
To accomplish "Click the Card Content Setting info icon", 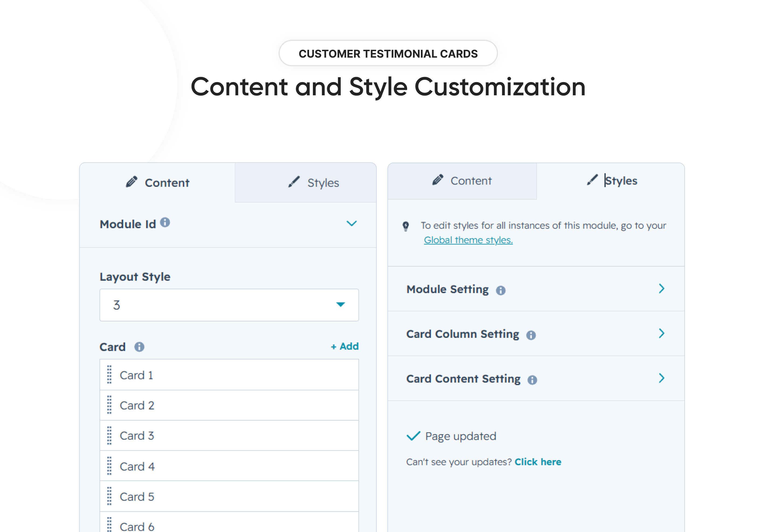I will 532,380.
